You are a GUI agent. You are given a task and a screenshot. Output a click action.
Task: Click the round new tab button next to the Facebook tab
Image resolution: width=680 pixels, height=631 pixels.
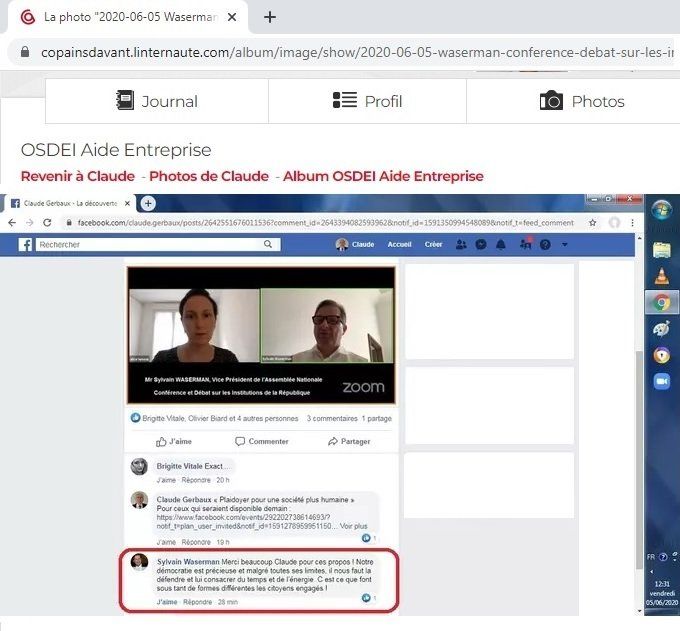(148, 203)
